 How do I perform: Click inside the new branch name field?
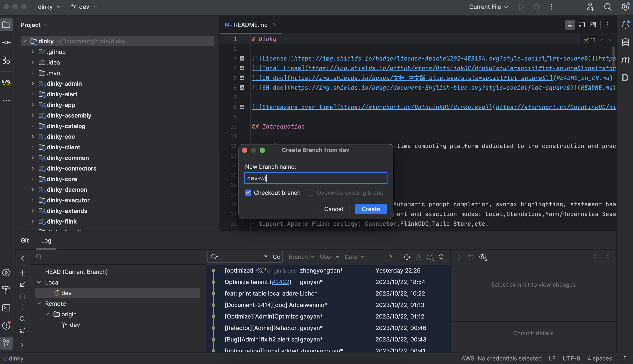point(315,178)
